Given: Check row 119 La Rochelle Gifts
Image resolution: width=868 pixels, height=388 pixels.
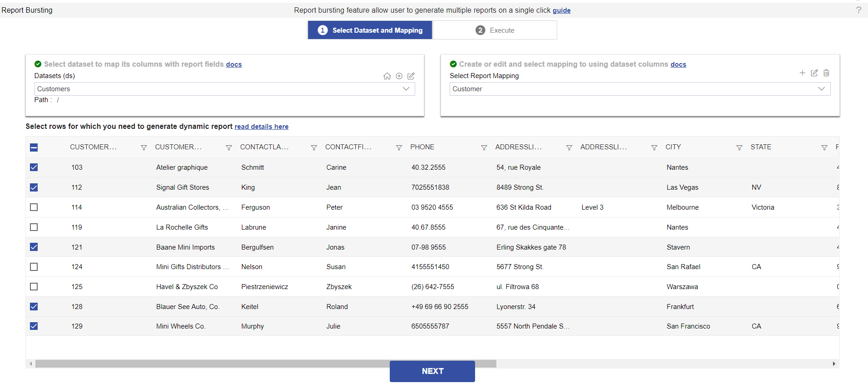Looking at the screenshot, I should click(x=34, y=227).
